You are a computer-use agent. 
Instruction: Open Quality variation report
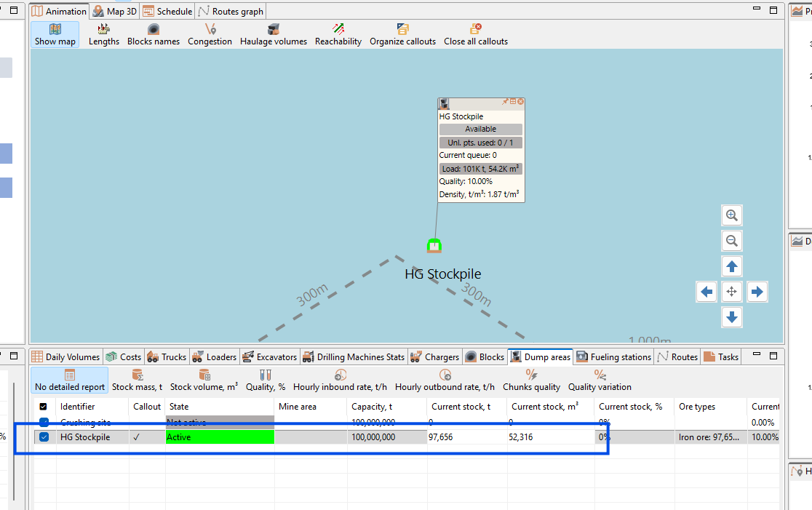tap(600, 380)
